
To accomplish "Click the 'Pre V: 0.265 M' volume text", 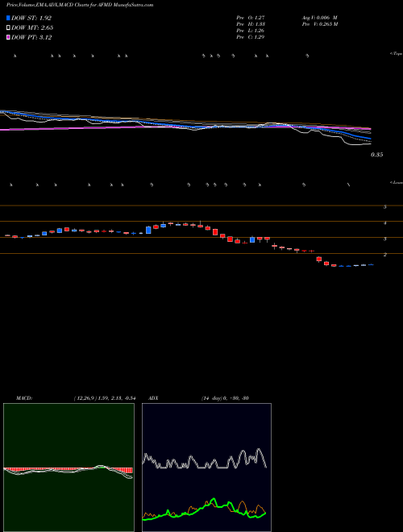I will click(x=319, y=24).
